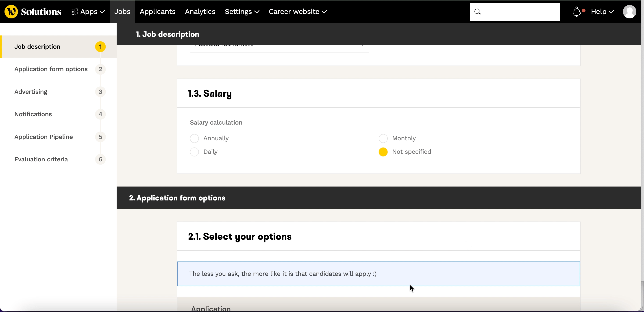Click step number 2 badge

(x=100, y=69)
